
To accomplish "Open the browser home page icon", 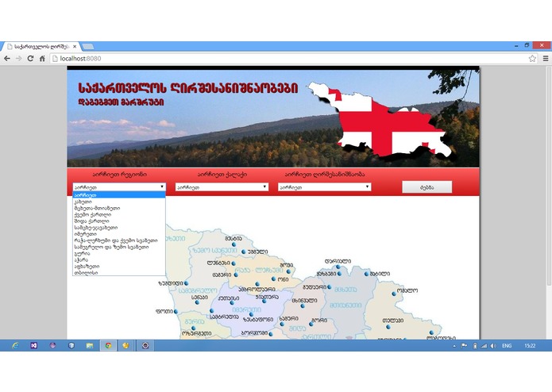I will click(x=42, y=59).
